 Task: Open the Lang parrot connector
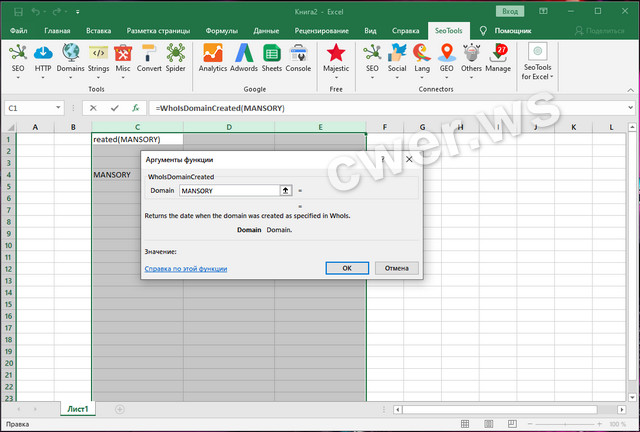pyautogui.click(x=422, y=60)
